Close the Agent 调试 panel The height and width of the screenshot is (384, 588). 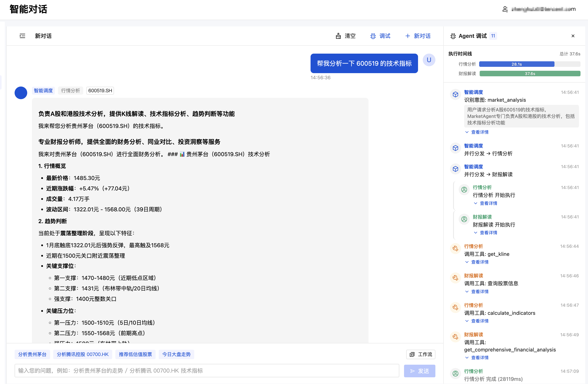click(x=573, y=36)
